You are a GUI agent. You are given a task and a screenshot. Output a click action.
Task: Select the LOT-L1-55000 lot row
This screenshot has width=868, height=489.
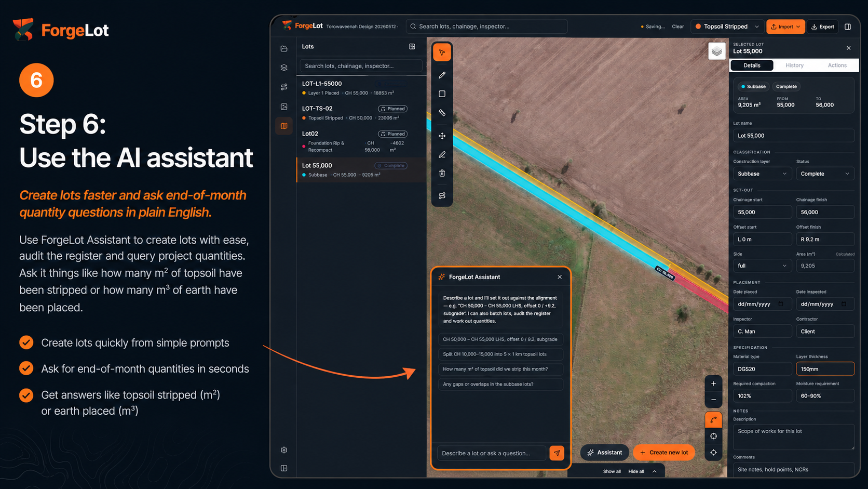coord(361,88)
